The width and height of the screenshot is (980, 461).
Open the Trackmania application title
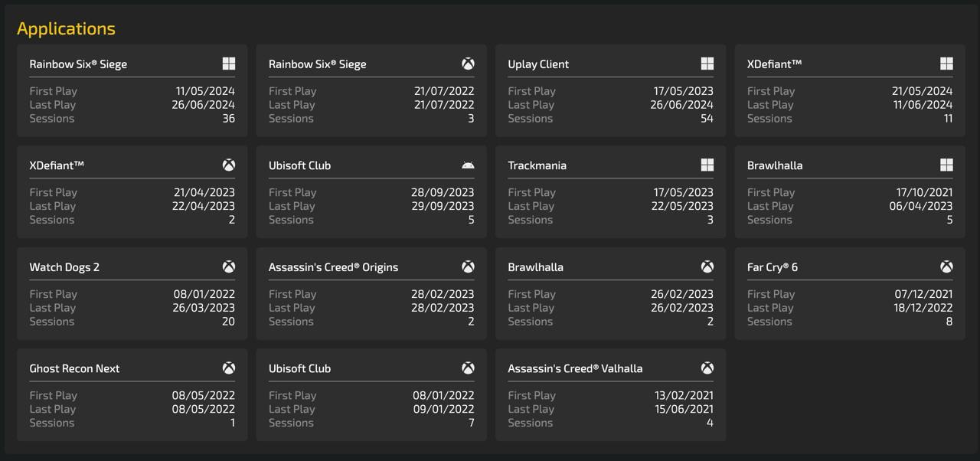pyautogui.click(x=537, y=165)
